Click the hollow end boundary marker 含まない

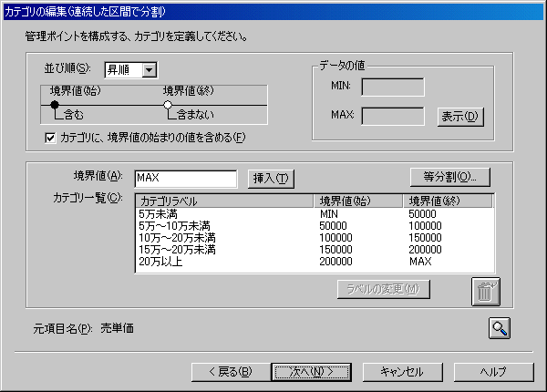pos(168,104)
